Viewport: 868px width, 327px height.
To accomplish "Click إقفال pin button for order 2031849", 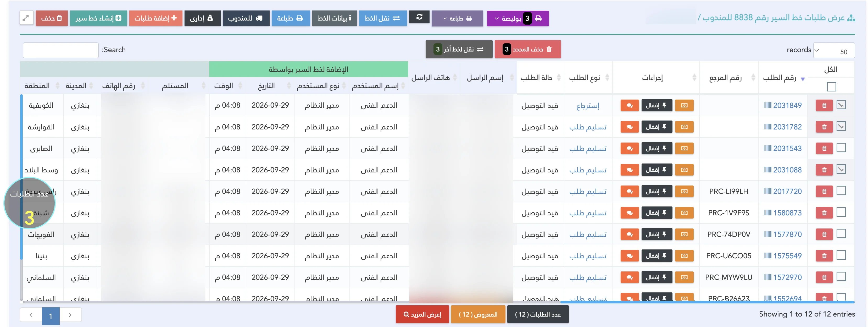I will 656,105.
